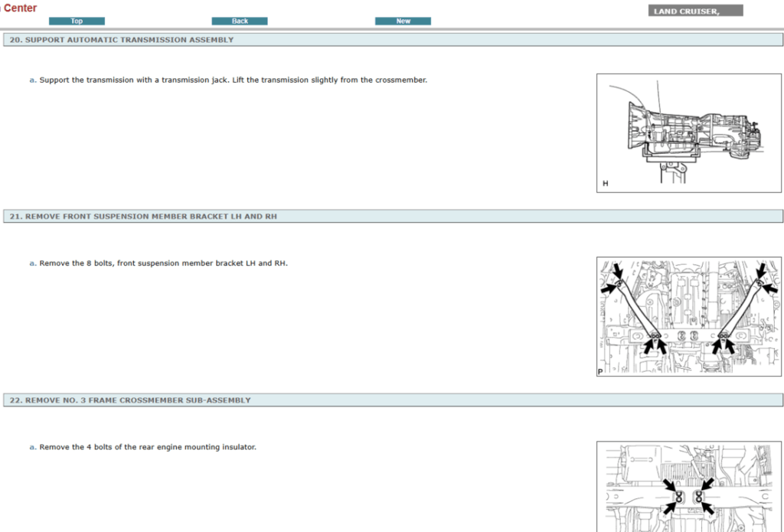Select the LAND CRUISER vehicle label
The height and width of the screenshot is (532, 784).
(695, 11)
